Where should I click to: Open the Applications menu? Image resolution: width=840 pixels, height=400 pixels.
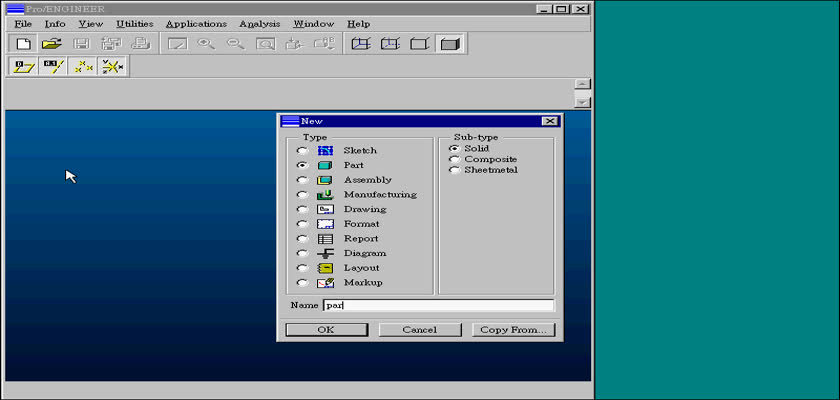pos(197,24)
